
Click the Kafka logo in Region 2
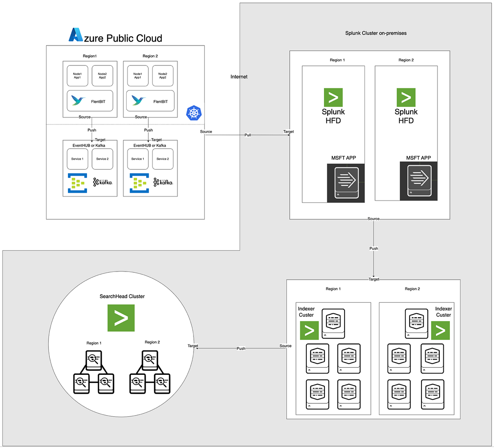point(163,181)
